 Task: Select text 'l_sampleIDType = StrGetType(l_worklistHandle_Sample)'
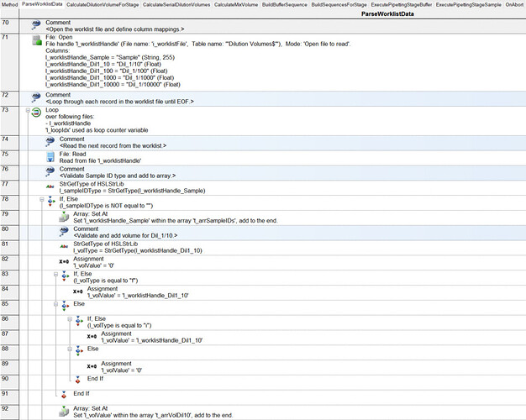132,191
